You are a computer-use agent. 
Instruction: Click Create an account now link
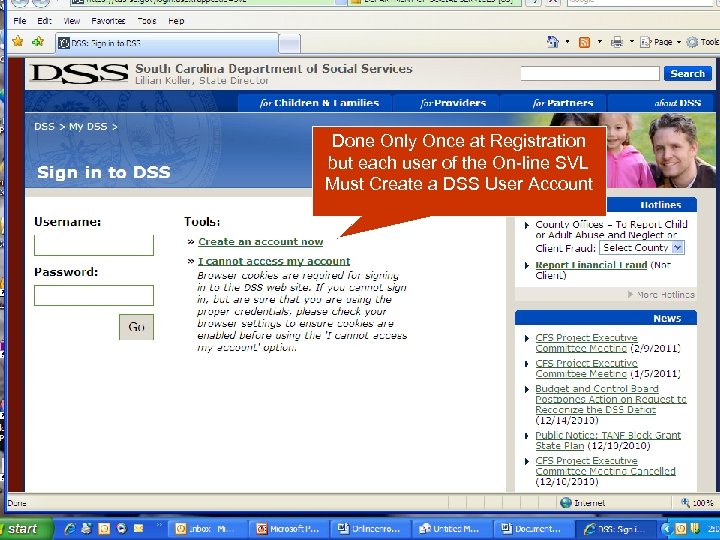[260, 242]
